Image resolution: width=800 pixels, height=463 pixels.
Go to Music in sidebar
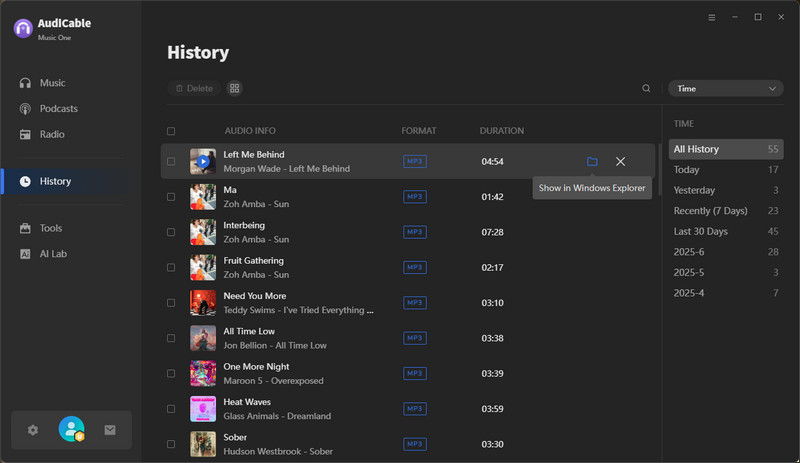(53, 83)
